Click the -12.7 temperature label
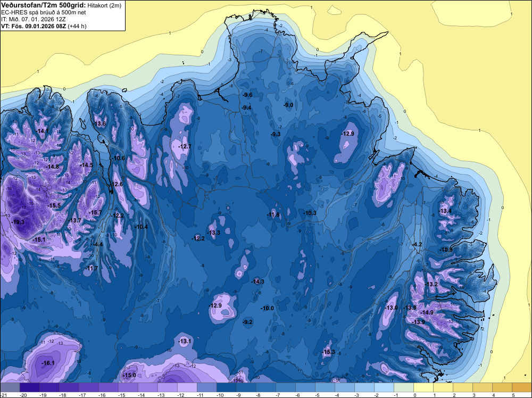Image resolution: width=532 pixels, height=398 pixels. point(185,146)
